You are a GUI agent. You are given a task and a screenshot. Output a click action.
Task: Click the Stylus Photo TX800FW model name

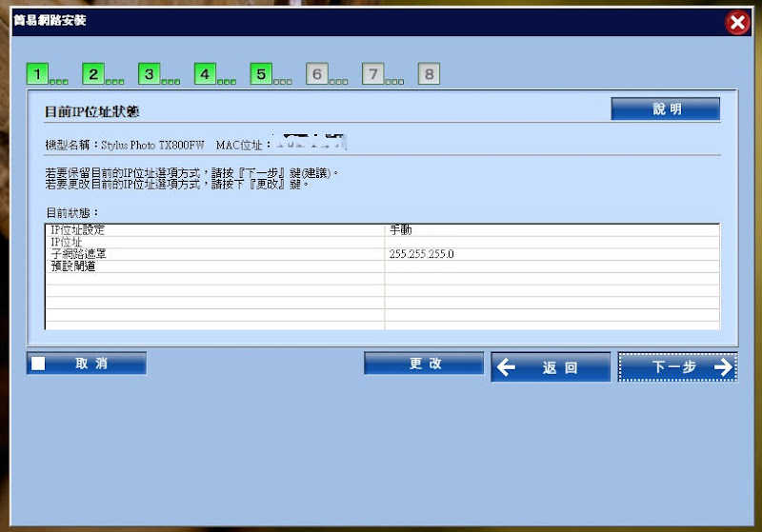point(152,146)
